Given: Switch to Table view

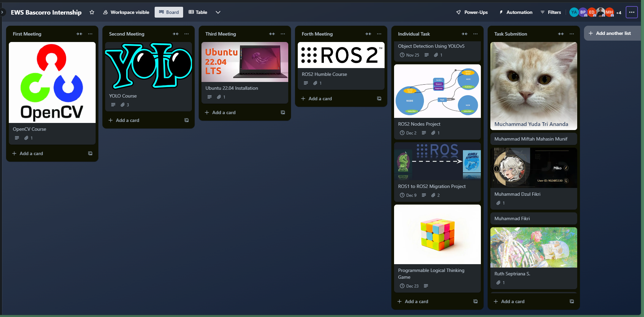Looking at the screenshot, I should (198, 12).
